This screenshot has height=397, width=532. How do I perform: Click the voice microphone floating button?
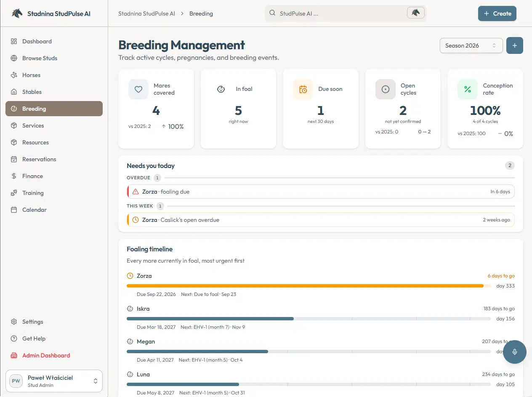click(515, 352)
